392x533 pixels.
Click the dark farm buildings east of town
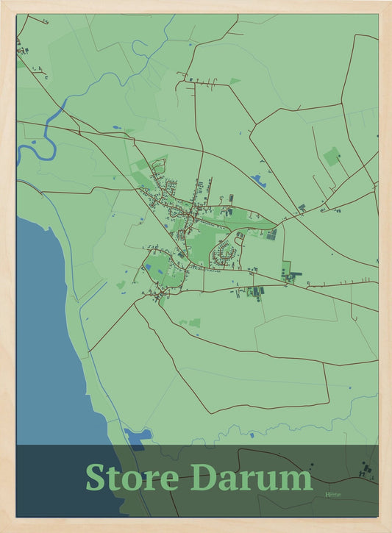click(291, 276)
